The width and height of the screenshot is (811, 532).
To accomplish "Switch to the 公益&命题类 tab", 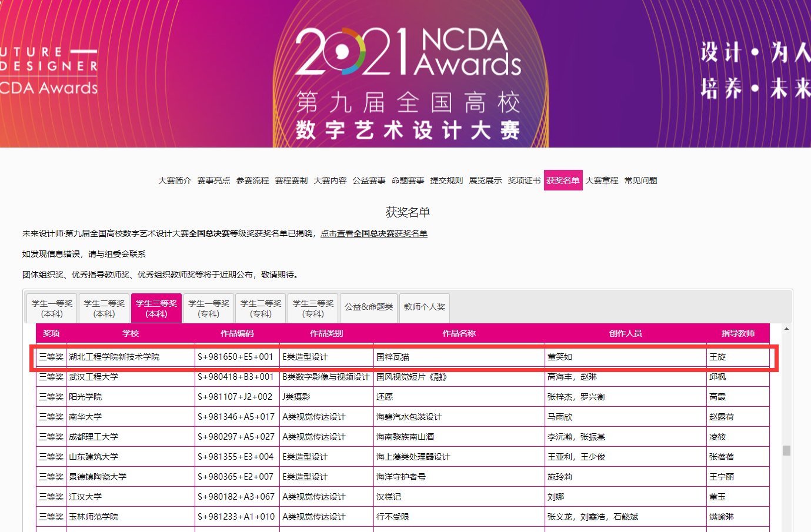I will click(x=369, y=307).
